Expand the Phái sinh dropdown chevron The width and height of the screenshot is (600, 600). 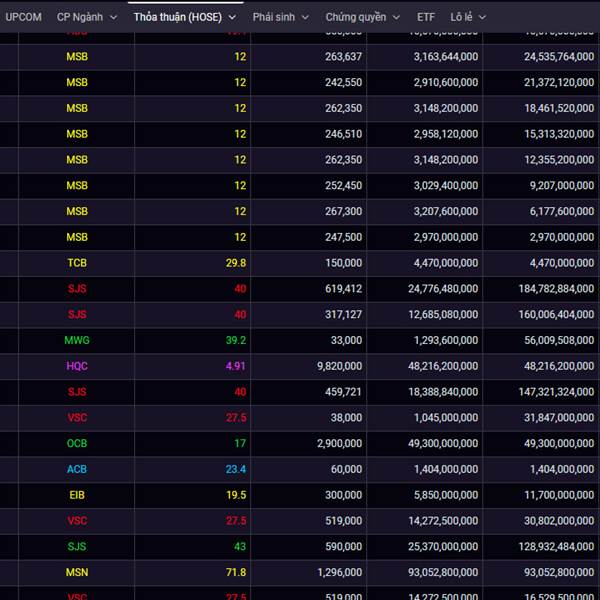(x=305, y=18)
